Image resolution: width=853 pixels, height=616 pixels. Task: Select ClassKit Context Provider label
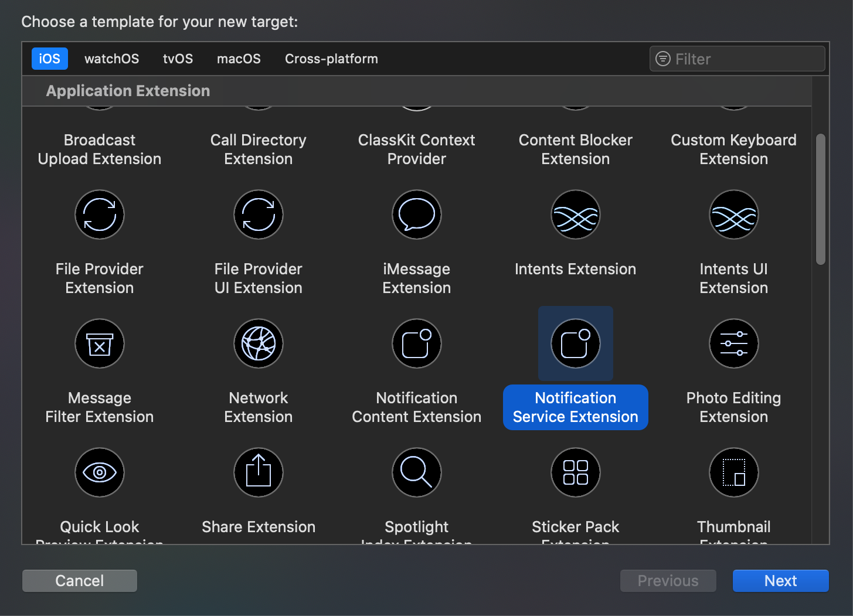point(417,149)
